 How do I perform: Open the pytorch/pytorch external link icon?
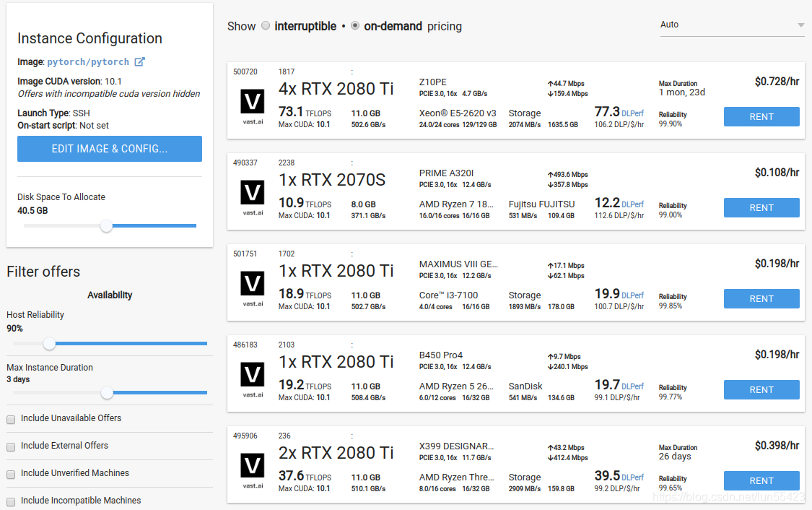(139, 61)
